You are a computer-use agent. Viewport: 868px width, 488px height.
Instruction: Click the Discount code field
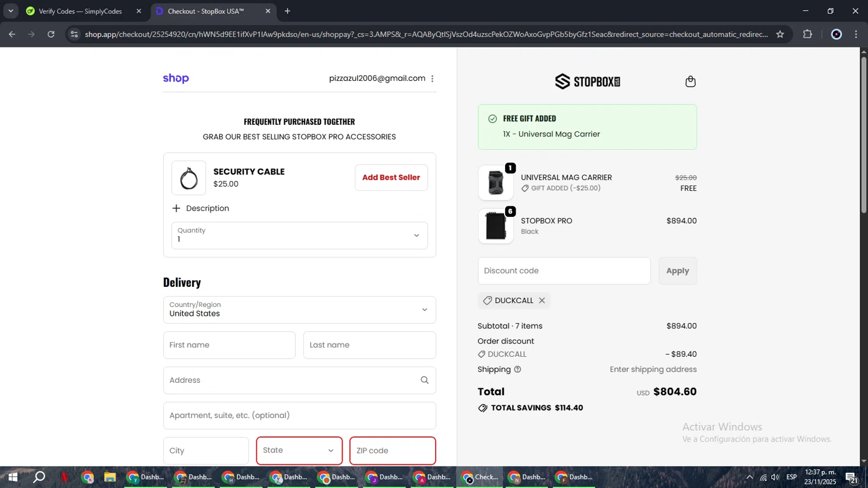564,271
